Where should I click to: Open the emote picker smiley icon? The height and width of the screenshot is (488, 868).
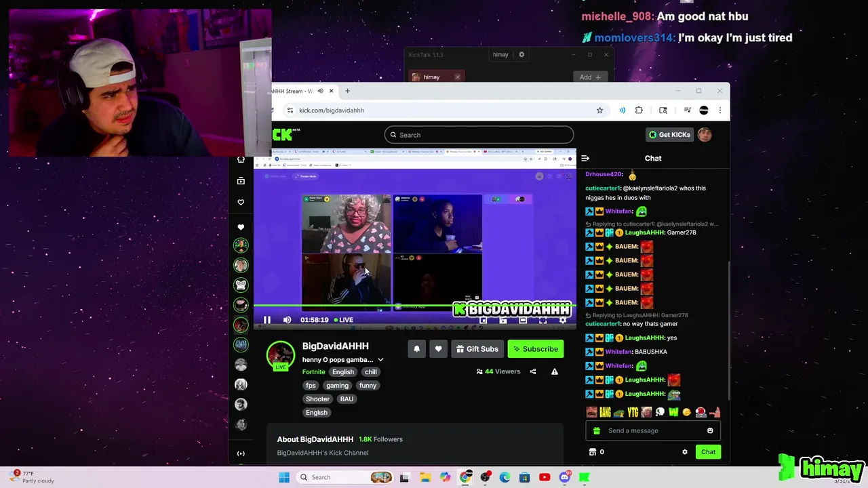click(x=710, y=430)
